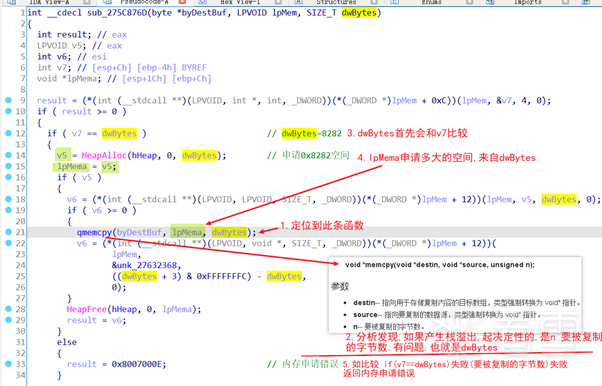This screenshot has height=386, width=602.
Task: Toggle breakpoint dot on line 12
Action: point(8,133)
